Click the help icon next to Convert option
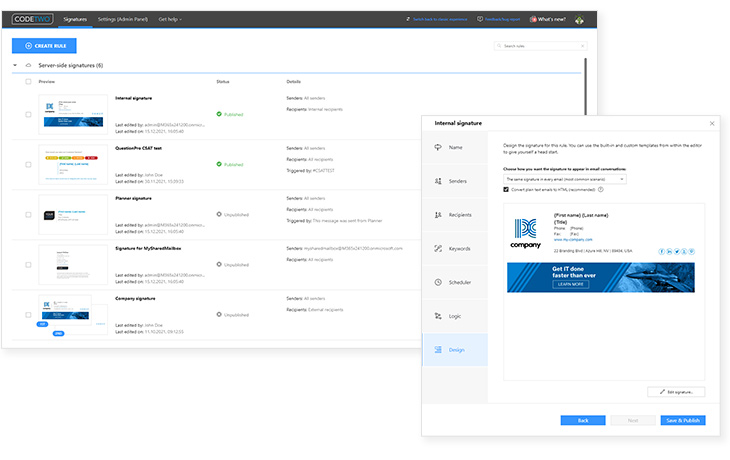The width and height of the screenshot is (730, 460). 601,189
